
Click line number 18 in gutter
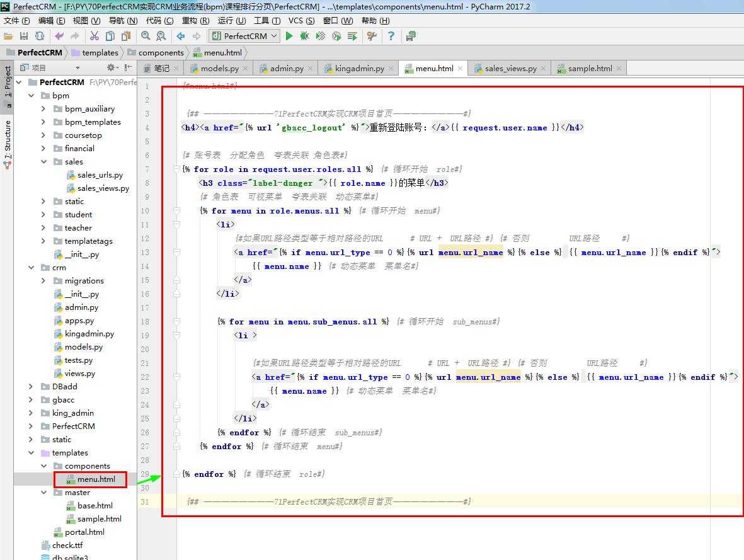tap(145, 322)
